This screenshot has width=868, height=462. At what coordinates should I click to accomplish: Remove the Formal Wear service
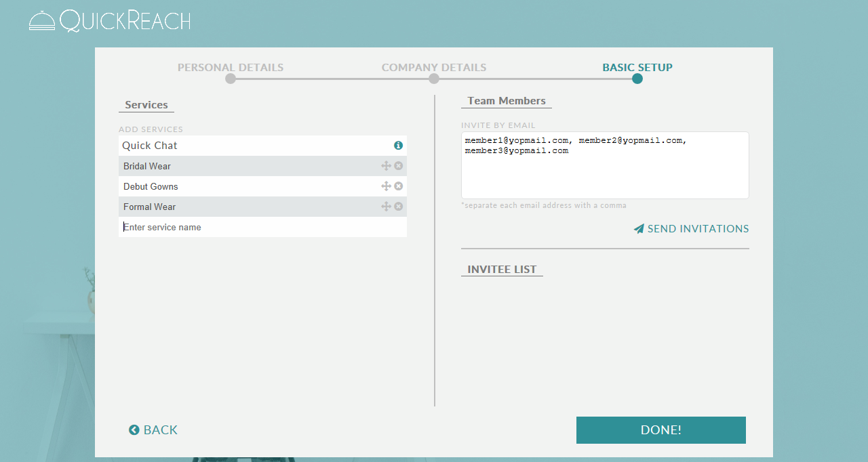(399, 207)
